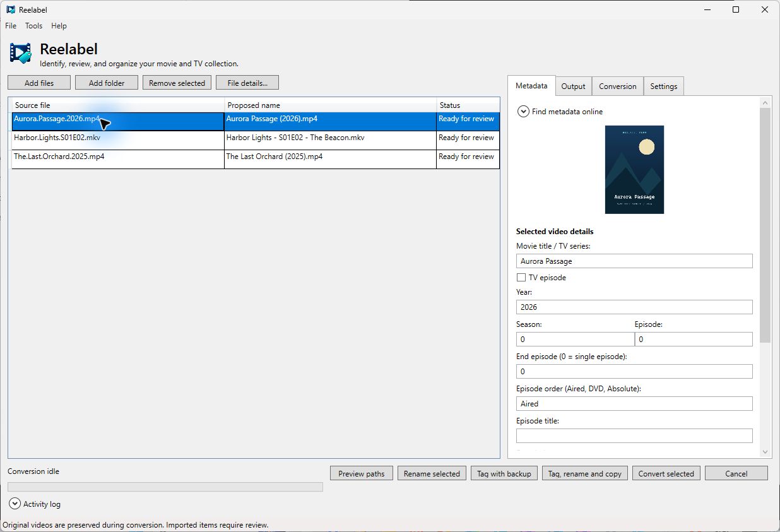The width and height of the screenshot is (780, 532).
Task: Focus the Episode order field
Action: (x=634, y=404)
